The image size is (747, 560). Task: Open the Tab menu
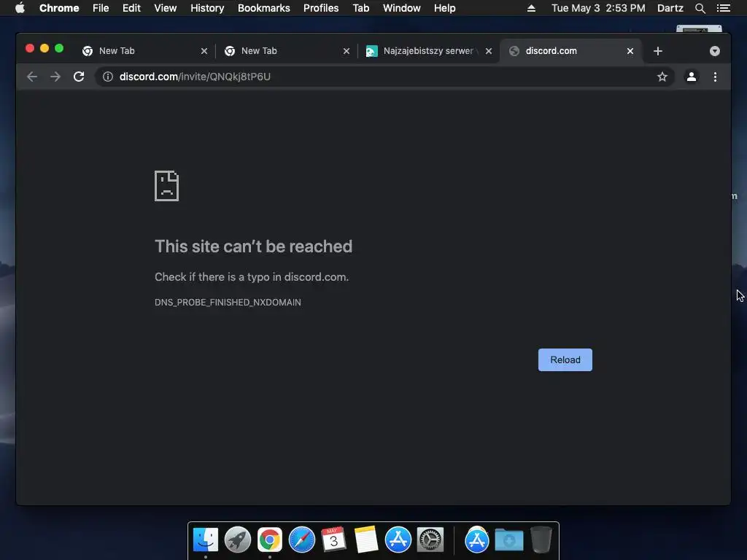coord(360,8)
